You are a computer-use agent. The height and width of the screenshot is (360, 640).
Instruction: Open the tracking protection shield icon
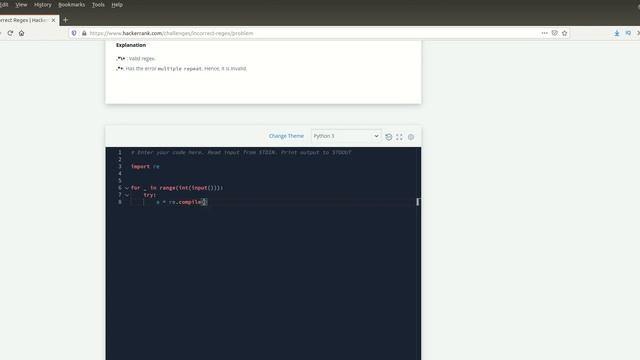point(74,33)
